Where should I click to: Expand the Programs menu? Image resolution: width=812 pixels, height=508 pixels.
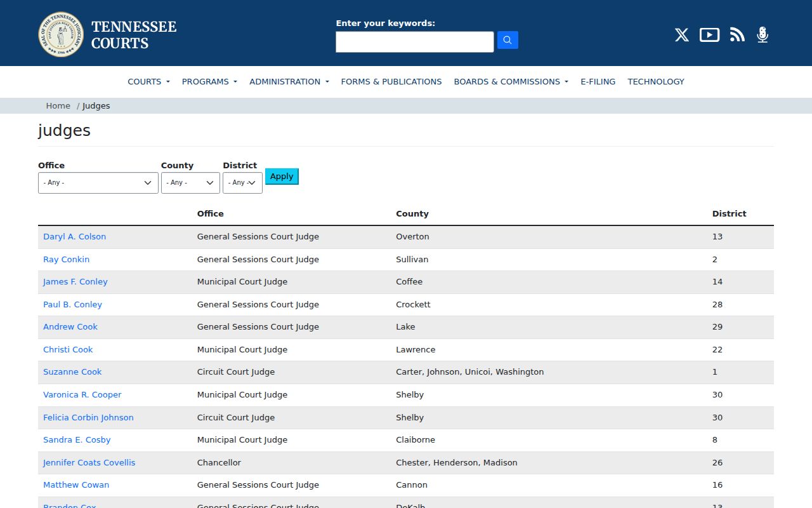(209, 81)
